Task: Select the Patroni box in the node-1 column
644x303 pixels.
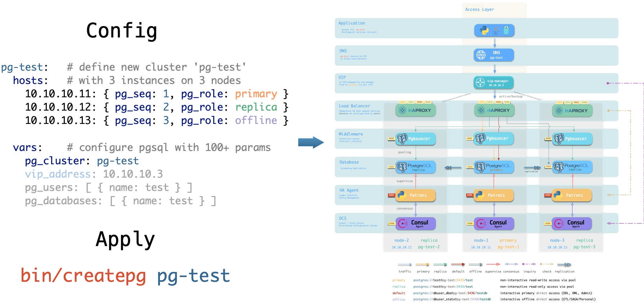Action: 494,195
